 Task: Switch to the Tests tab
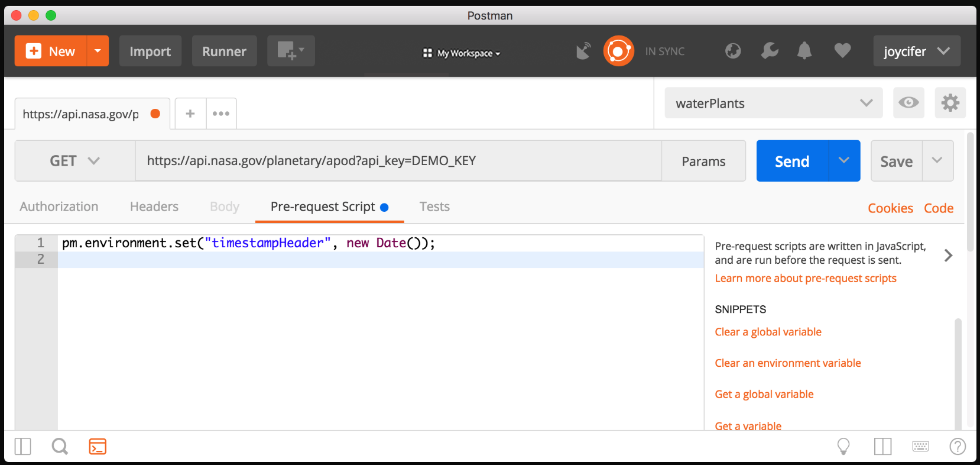click(x=434, y=206)
